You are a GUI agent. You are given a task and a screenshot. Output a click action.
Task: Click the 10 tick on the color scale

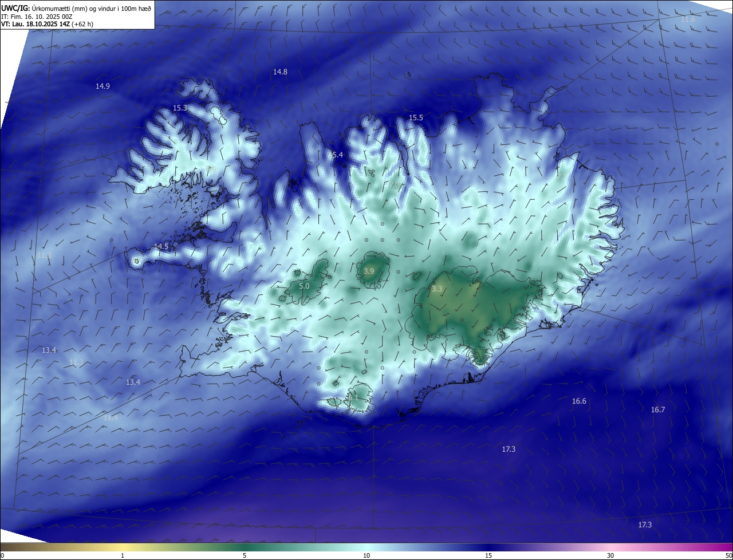(x=366, y=555)
